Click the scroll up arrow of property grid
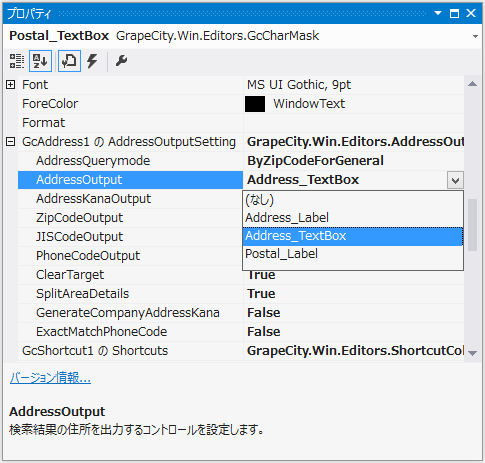 pyautogui.click(x=472, y=84)
